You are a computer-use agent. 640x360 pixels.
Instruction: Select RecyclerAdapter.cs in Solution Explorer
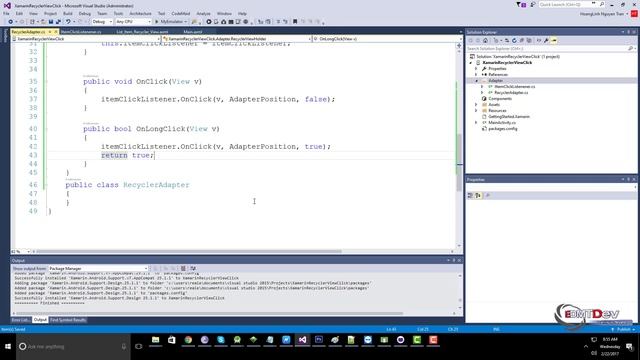click(x=511, y=93)
